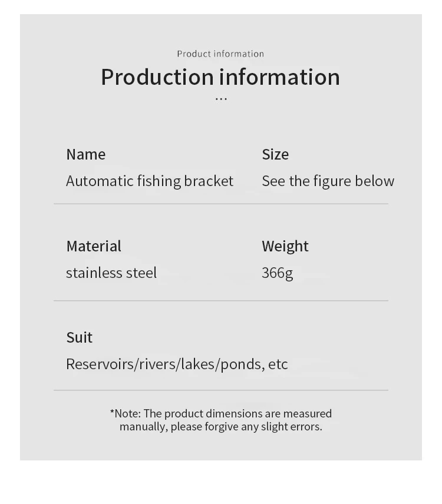
Task: Click the 'Suit' field label
Action: 80,337
